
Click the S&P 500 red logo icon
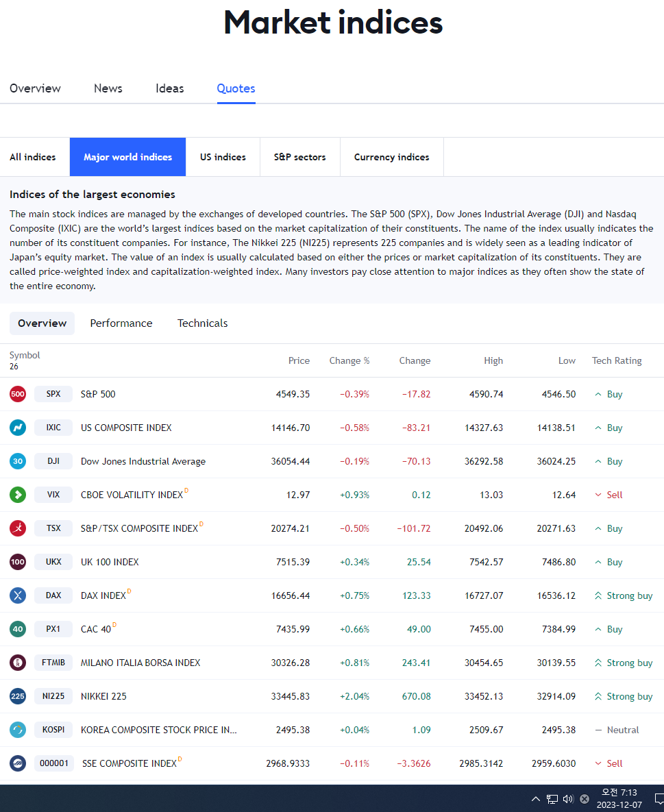tap(18, 394)
